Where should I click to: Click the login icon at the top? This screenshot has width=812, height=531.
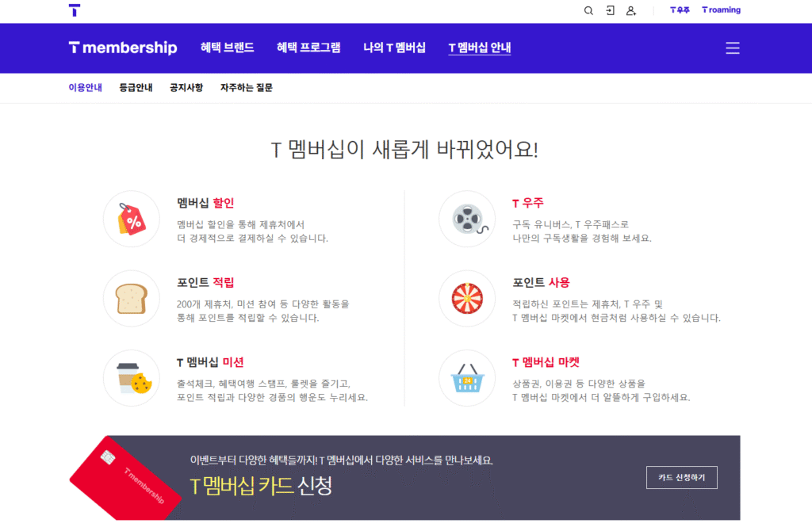(609, 10)
